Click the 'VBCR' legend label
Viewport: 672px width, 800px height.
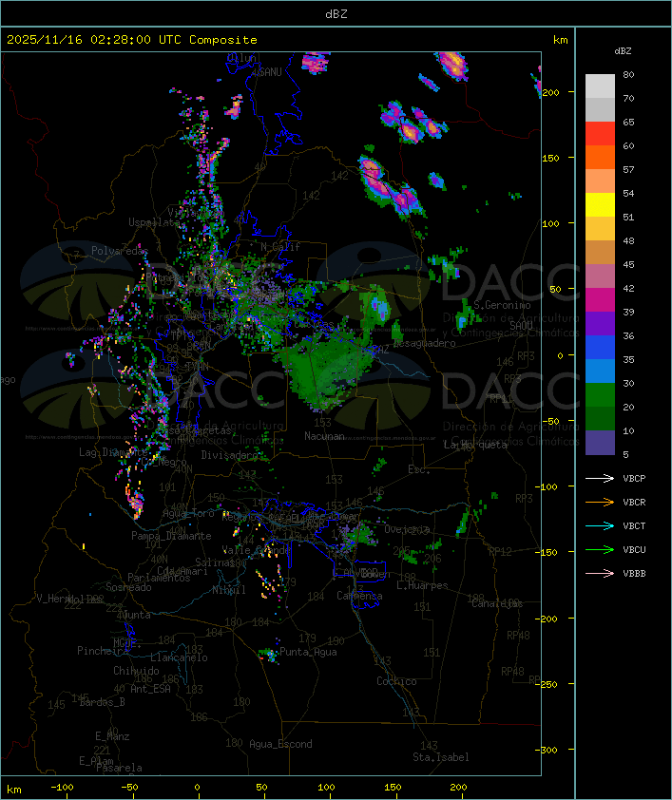click(634, 503)
